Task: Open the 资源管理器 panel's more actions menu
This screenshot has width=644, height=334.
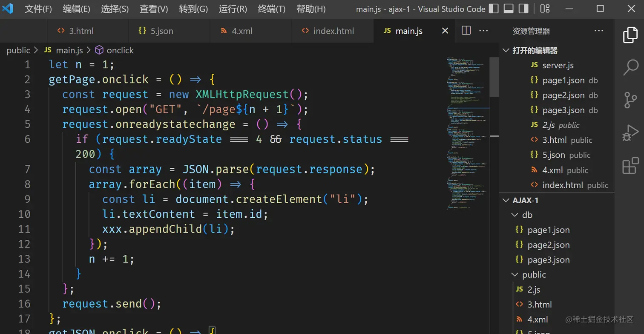Action: [x=599, y=31]
